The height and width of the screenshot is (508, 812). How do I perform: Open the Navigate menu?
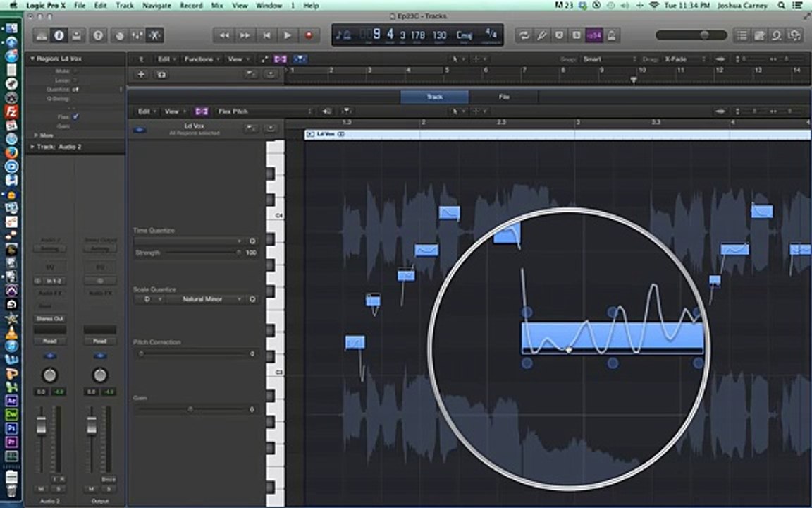(156, 5)
